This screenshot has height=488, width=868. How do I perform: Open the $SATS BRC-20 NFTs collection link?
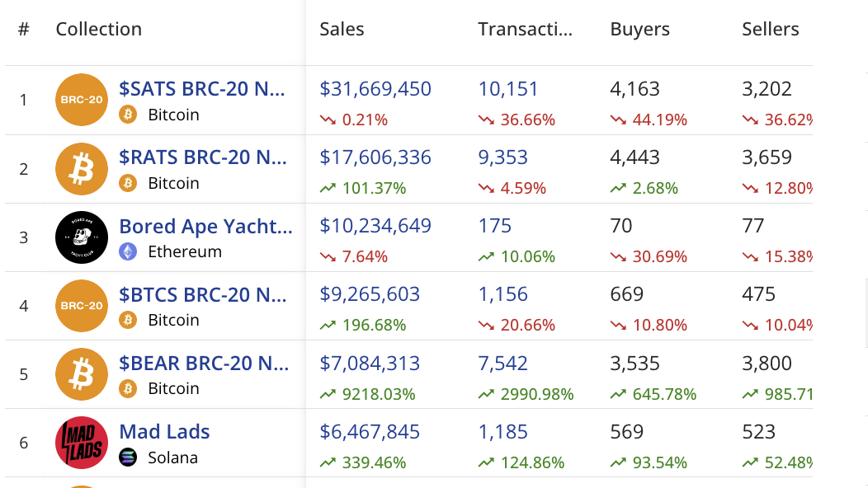[x=202, y=88]
